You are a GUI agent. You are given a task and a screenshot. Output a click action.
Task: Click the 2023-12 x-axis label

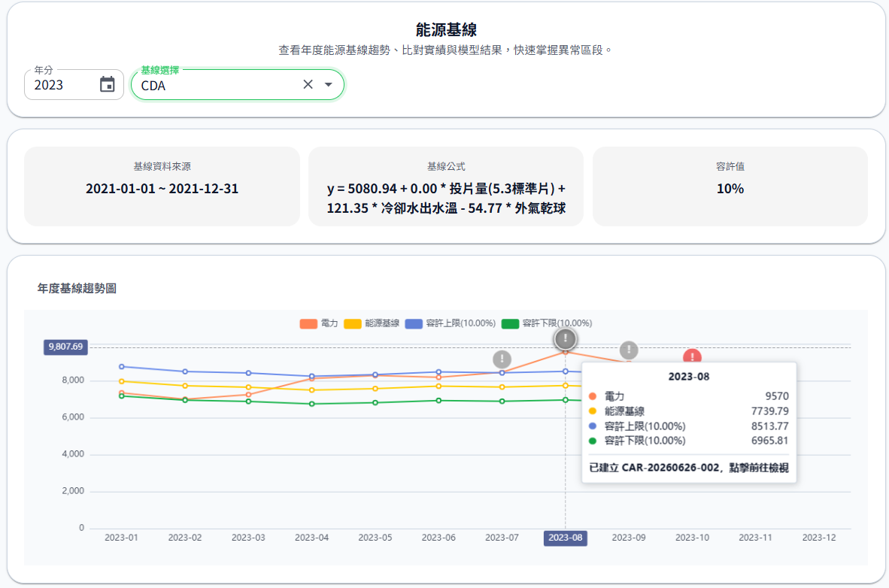point(819,538)
